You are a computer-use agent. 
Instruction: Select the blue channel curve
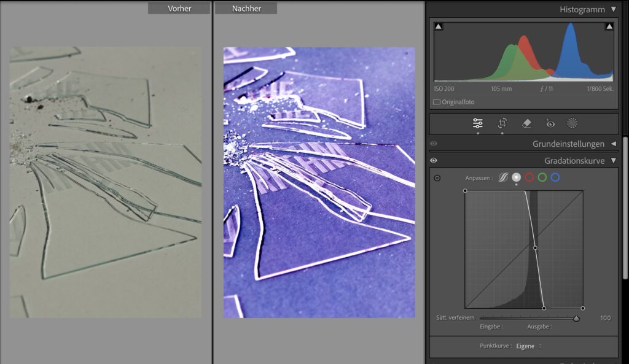click(555, 177)
